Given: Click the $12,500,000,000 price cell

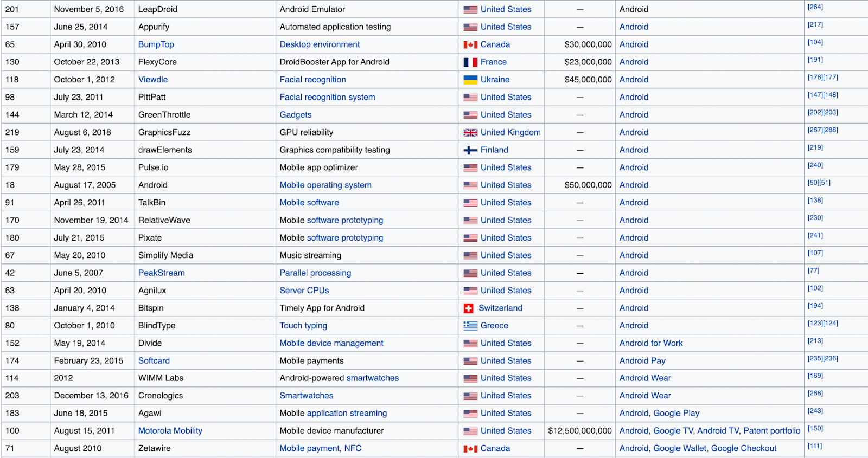Looking at the screenshot, I should (580, 431).
